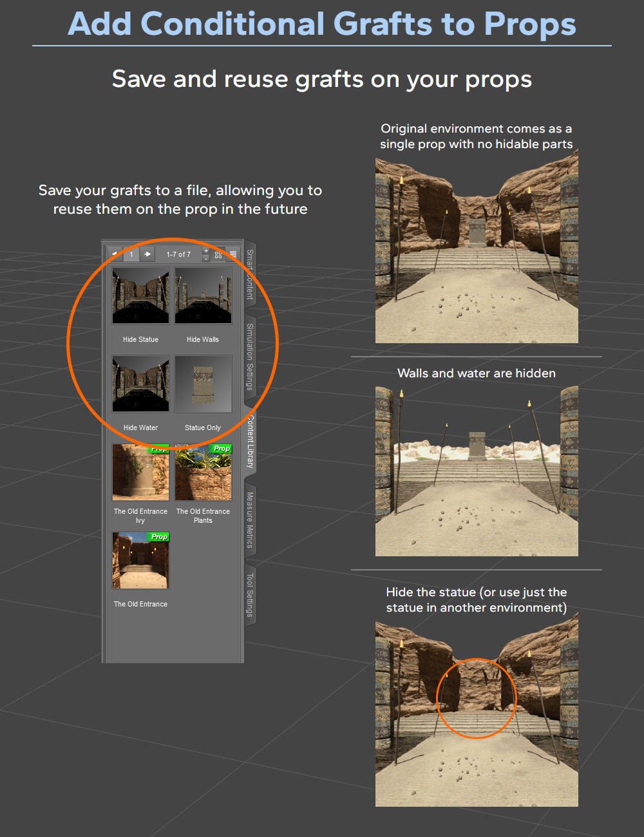The image size is (644, 837).
Task: Click the minus icon to shrink thumbnails
Action: [206, 259]
